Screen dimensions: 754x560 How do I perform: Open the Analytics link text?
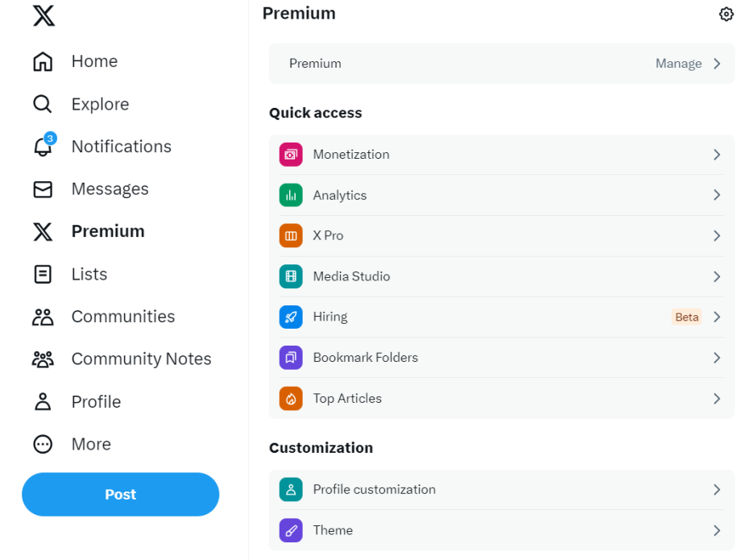339,195
